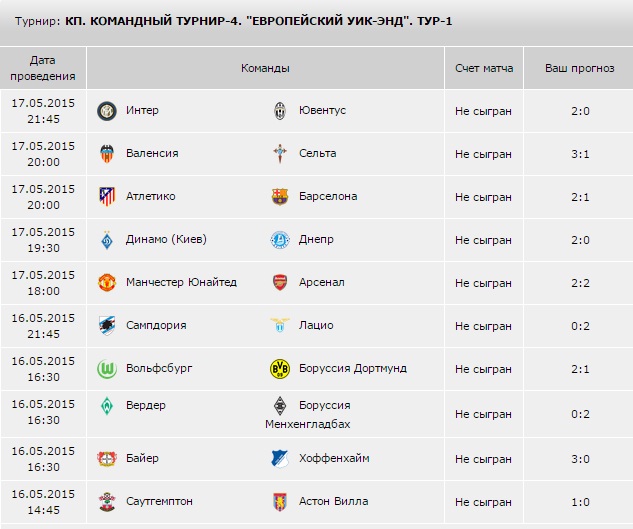Click the Atletico striped crest icon
Screen dimensions: 633x529
tap(107, 197)
